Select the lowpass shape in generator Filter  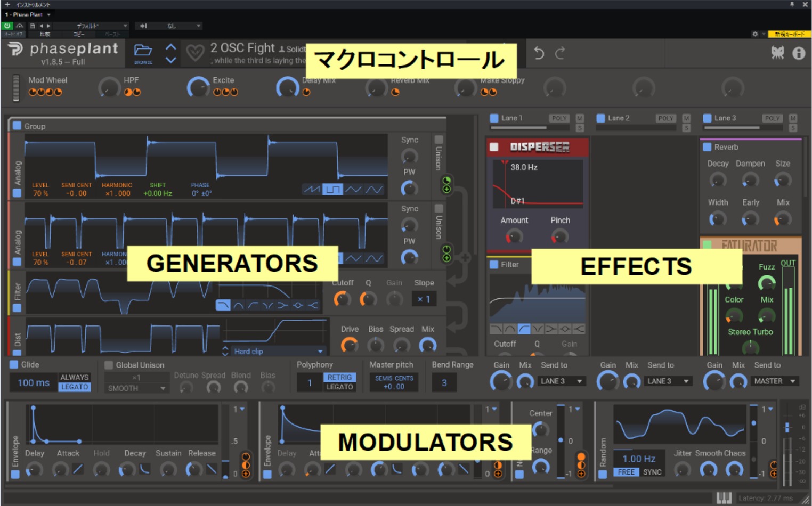223,305
